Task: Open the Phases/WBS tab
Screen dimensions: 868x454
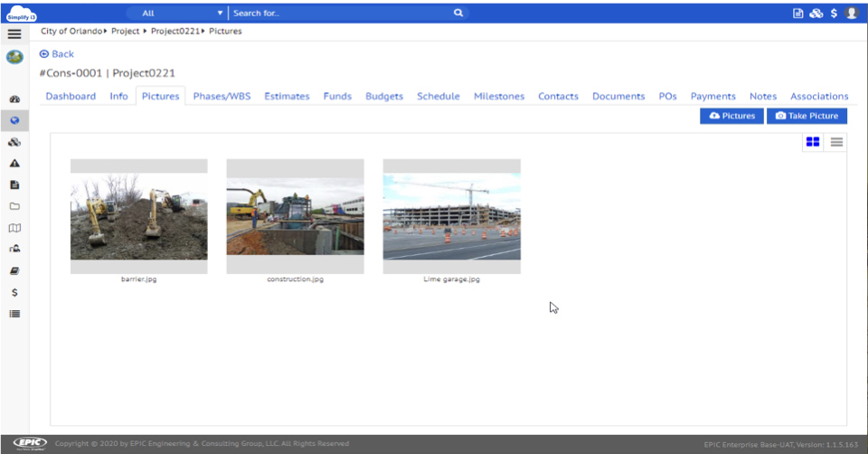Action: 222,96
